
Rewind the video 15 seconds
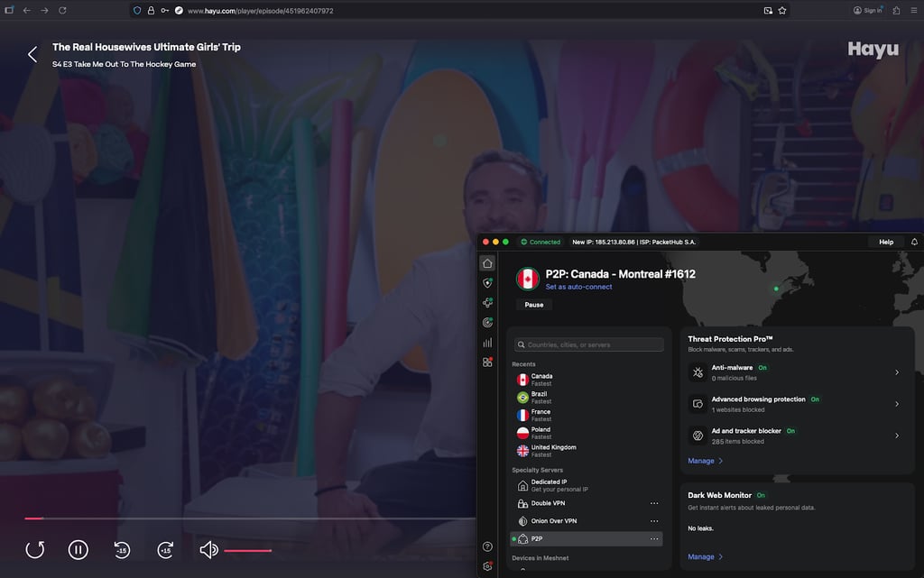pos(122,550)
